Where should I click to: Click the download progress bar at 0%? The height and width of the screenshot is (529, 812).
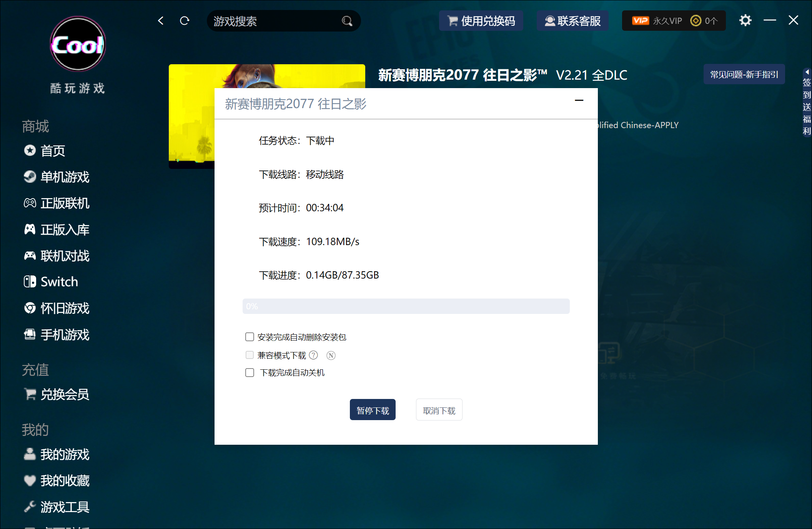click(x=406, y=306)
